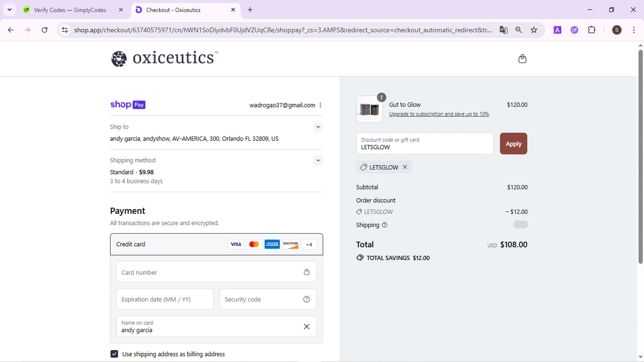Focus the Expiration date field
644x362 pixels.
pos(165,299)
